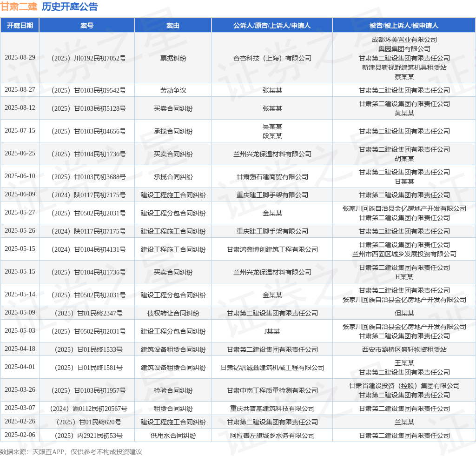The width and height of the screenshot is (476, 456).
Task: Select the 劳动争议 case cause
Action: tap(173, 91)
